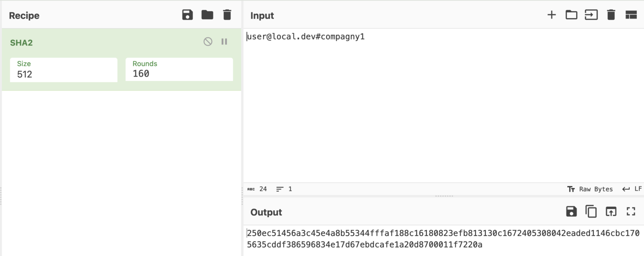Open the LF line ending selector

(x=634, y=189)
